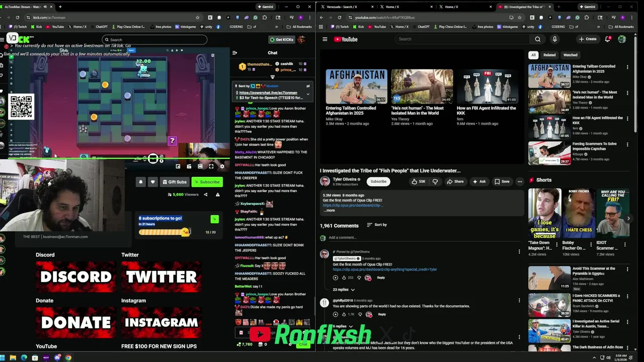The width and height of the screenshot is (644, 362).
Task: Click Gift Subs button
Action: click(174, 182)
